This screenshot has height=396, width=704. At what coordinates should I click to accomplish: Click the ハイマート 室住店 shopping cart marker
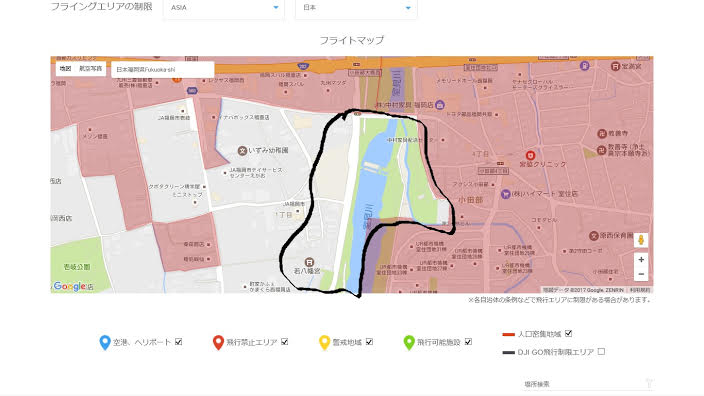(505, 194)
